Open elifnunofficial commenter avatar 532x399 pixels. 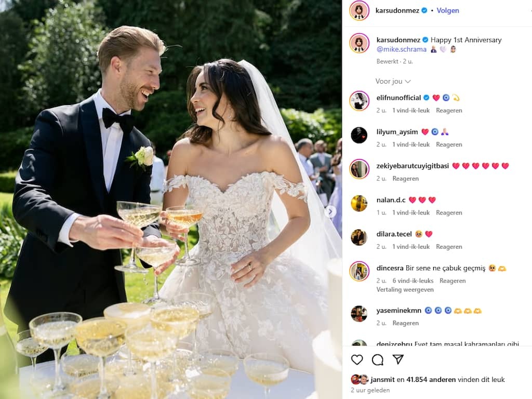pyautogui.click(x=360, y=101)
